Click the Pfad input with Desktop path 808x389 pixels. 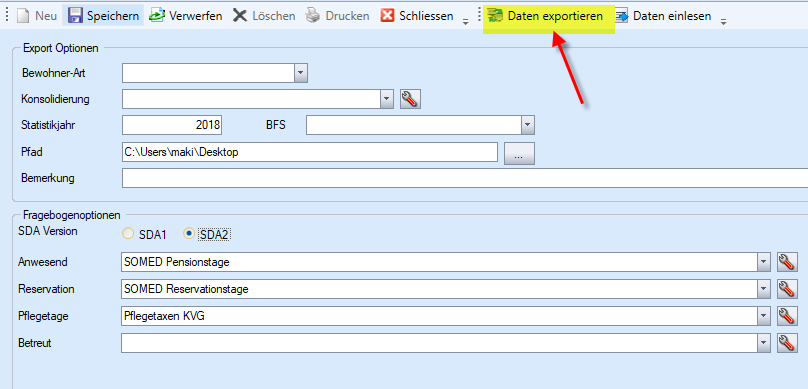pyautogui.click(x=310, y=153)
